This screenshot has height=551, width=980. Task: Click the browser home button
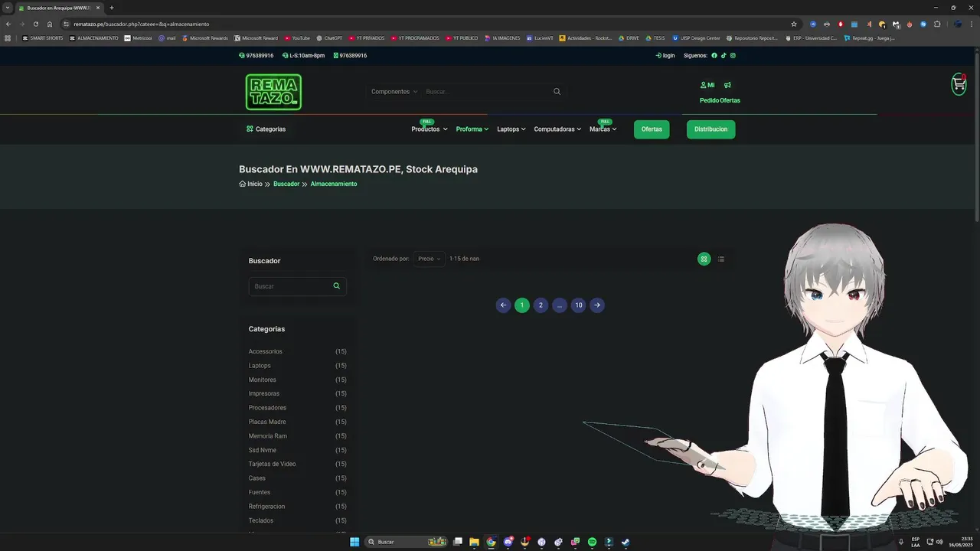click(50, 24)
